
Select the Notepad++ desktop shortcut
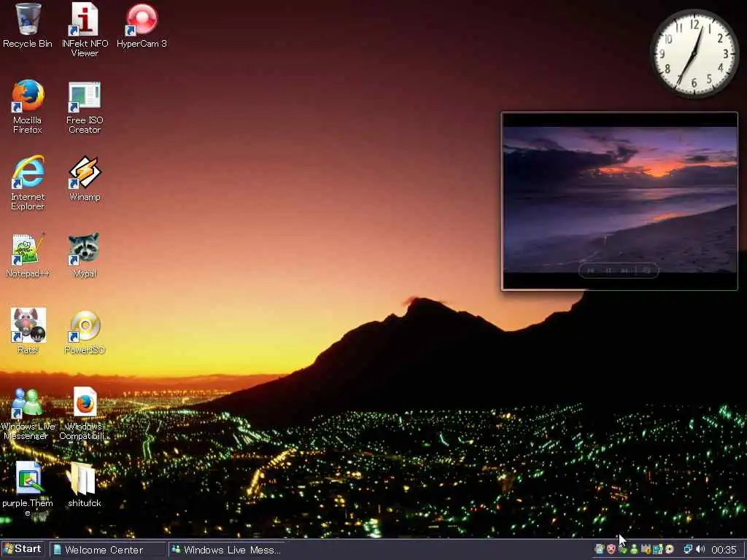point(28,256)
